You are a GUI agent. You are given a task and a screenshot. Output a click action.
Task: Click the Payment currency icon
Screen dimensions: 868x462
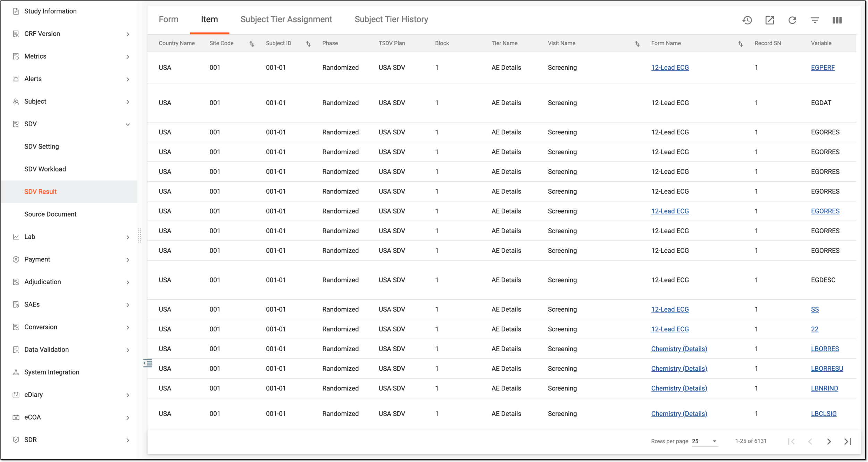[x=16, y=259]
